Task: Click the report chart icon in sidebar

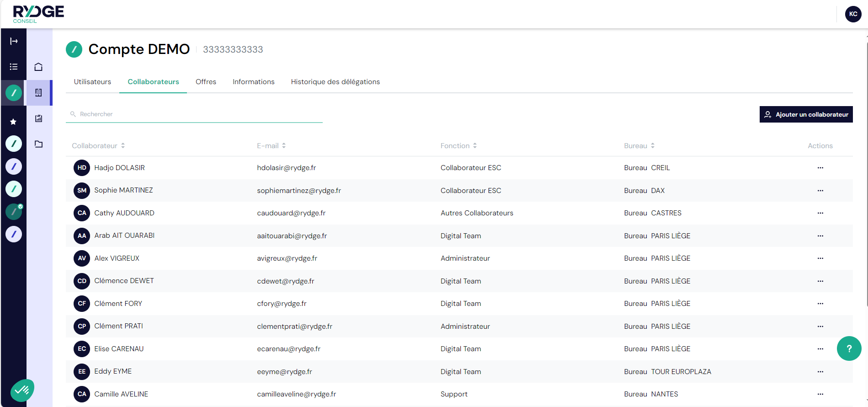Action: point(38,118)
